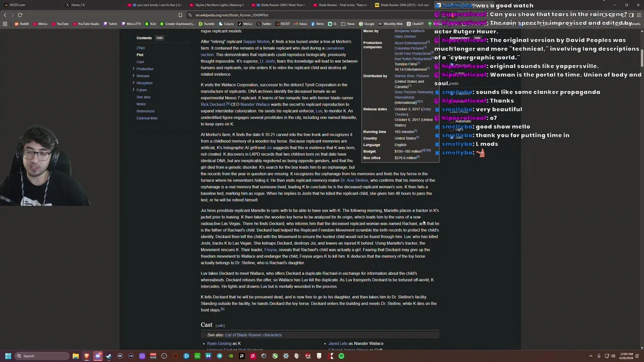The height and width of the screenshot is (362, 644).
Task: Open the apps grid in bookmarks bar
Action: click(5, 24)
